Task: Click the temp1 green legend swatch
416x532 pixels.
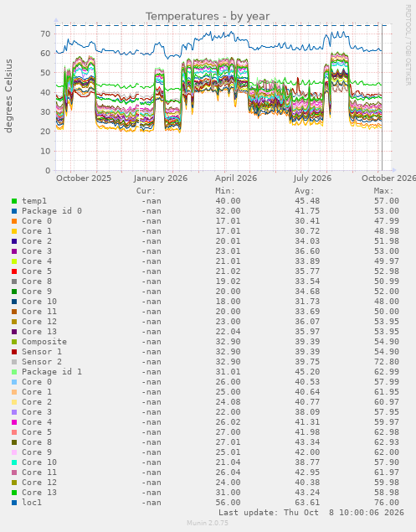Action: tap(14, 201)
